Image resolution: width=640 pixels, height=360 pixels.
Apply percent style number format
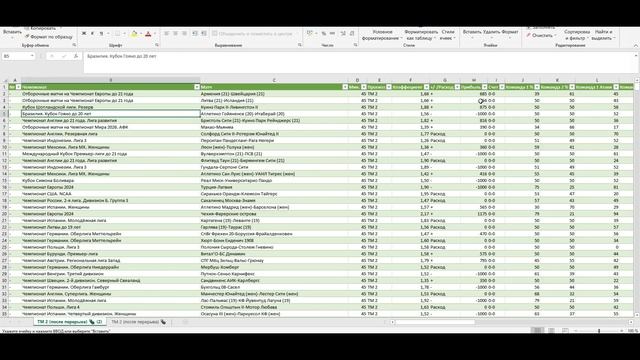pyautogui.click(x=324, y=33)
